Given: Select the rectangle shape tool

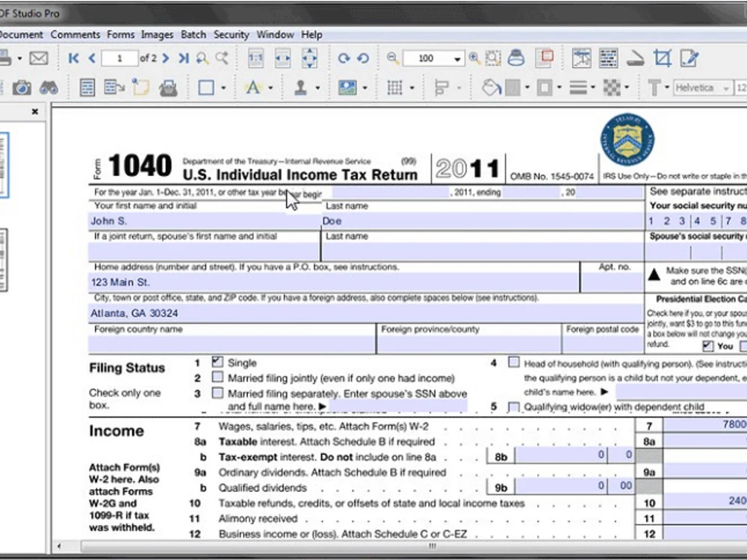Looking at the screenshot, I should point(207,87).
